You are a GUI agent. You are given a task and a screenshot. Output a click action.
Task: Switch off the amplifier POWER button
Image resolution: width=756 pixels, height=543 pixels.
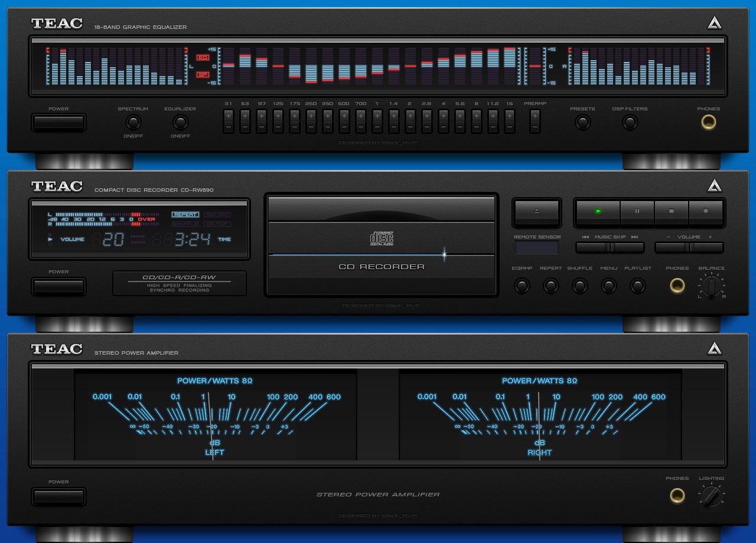(x=58, y=496)
